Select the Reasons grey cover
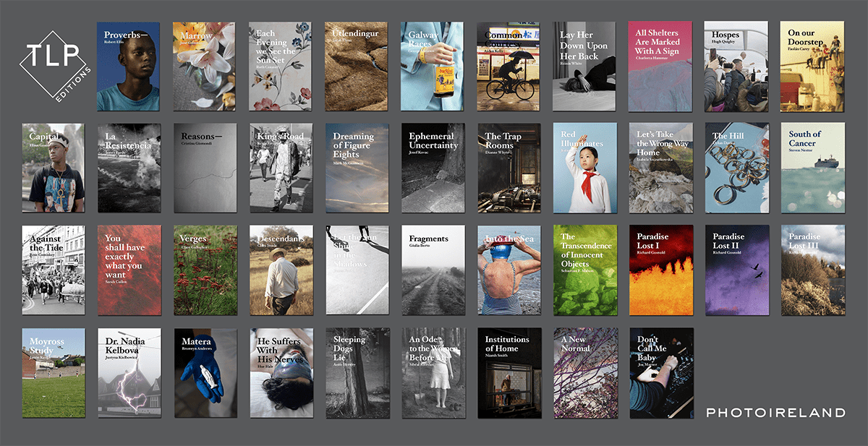 pos(204,168)
